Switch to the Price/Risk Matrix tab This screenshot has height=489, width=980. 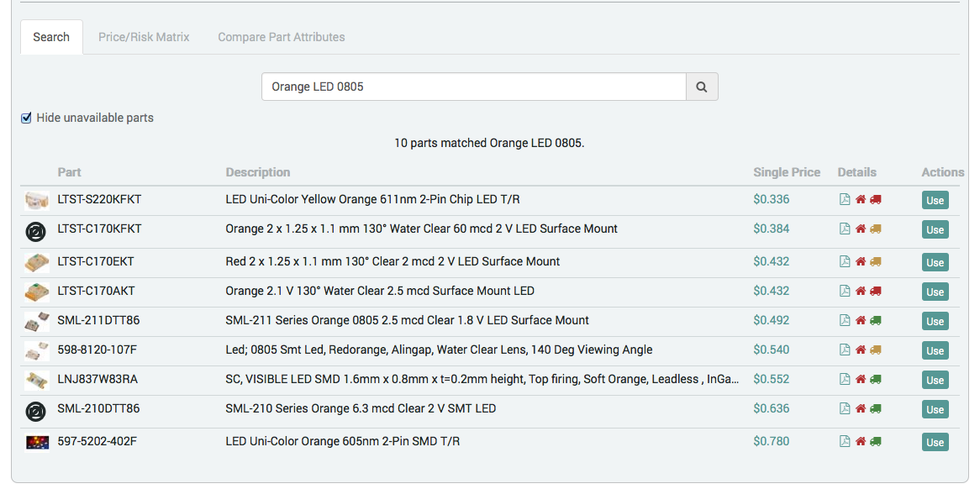[x=144, y=37]
